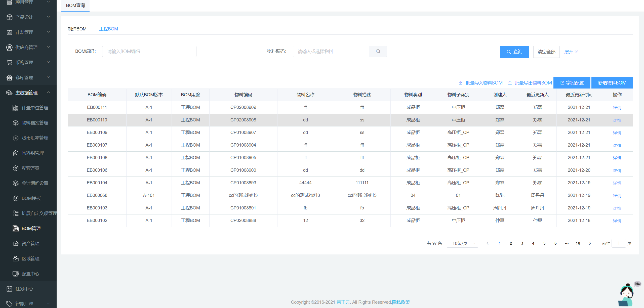Viewport: 644px width, 308px height.
Task: Expand the 展开 advanced filter options
Action: [x=571, y=52]
